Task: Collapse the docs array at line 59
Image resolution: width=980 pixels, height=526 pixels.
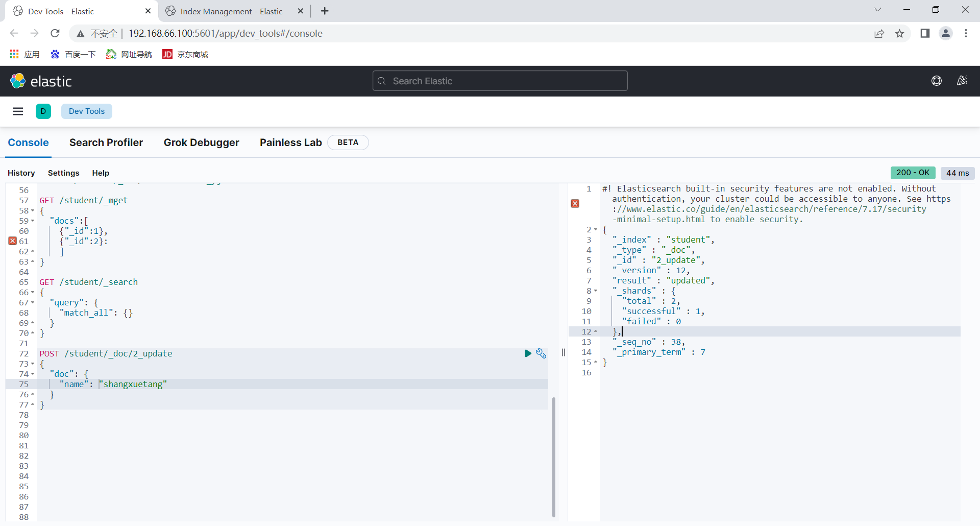Action: pos(33,221)
